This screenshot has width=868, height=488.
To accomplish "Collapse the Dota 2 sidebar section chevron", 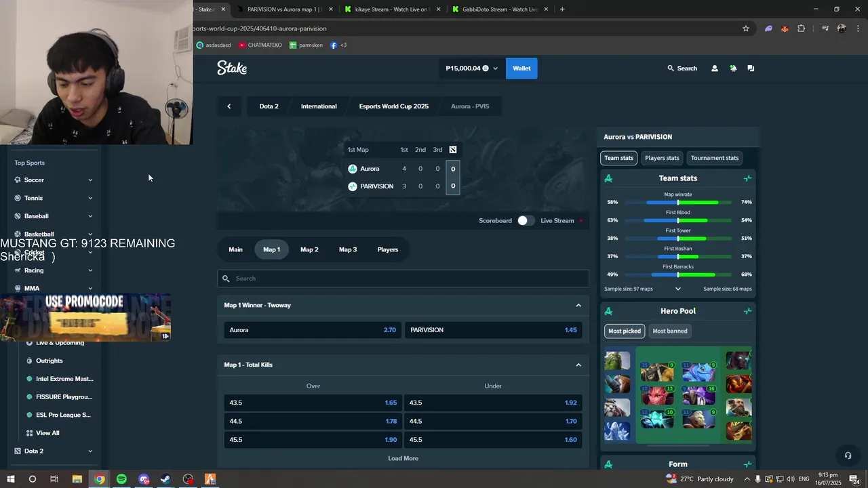I will [90, 451].
